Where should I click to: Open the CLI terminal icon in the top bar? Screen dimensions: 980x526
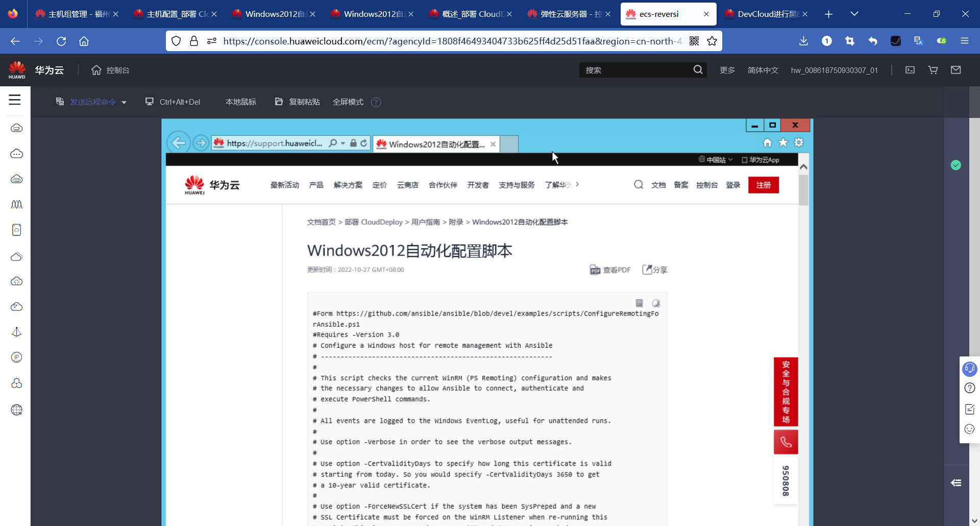(910, 70)
